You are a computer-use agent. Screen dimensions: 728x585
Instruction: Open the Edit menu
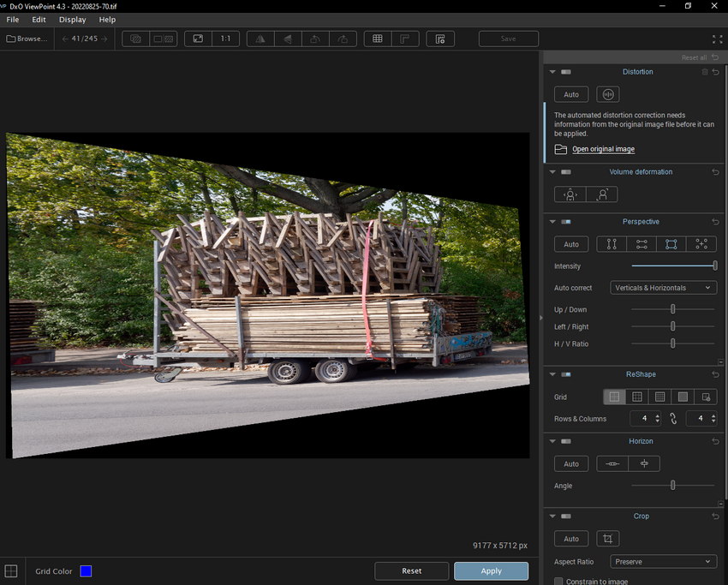(x=39, y=19)
